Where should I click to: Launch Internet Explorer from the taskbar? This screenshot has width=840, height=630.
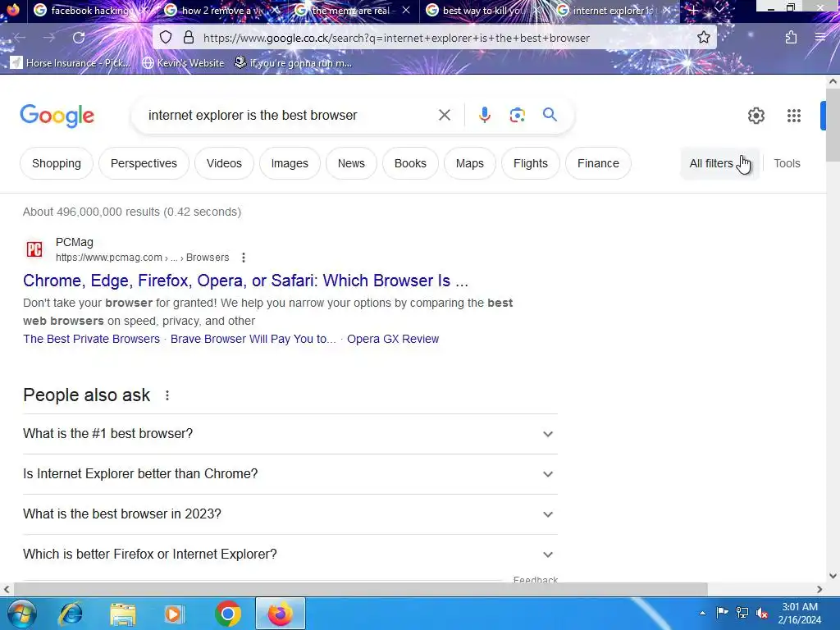[x=71, y=614]
